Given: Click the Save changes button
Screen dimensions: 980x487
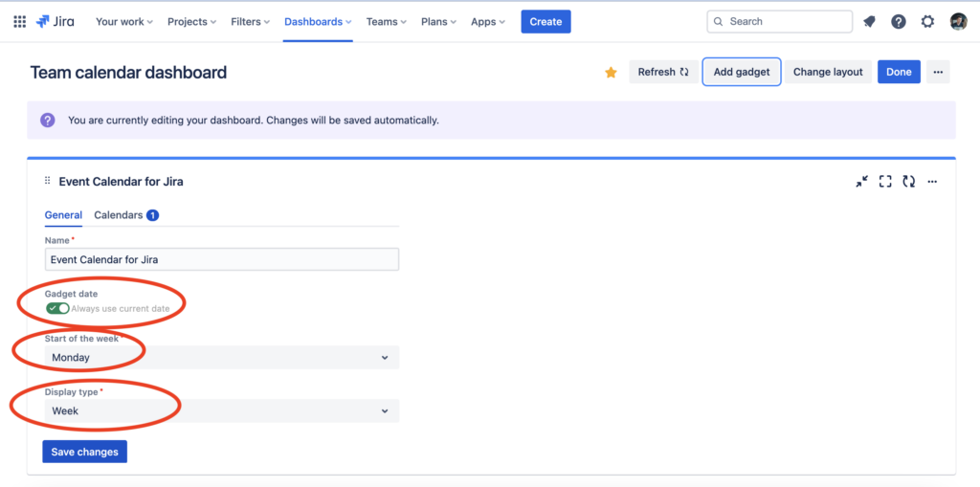Looking at the screenshot, I should tap(84, 452).
